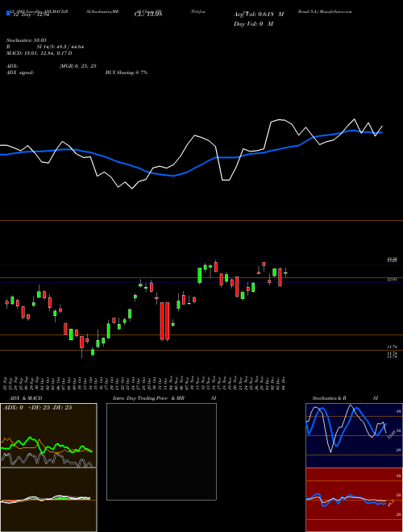Click the 'ADX signal:' label

tap(20, 73)
